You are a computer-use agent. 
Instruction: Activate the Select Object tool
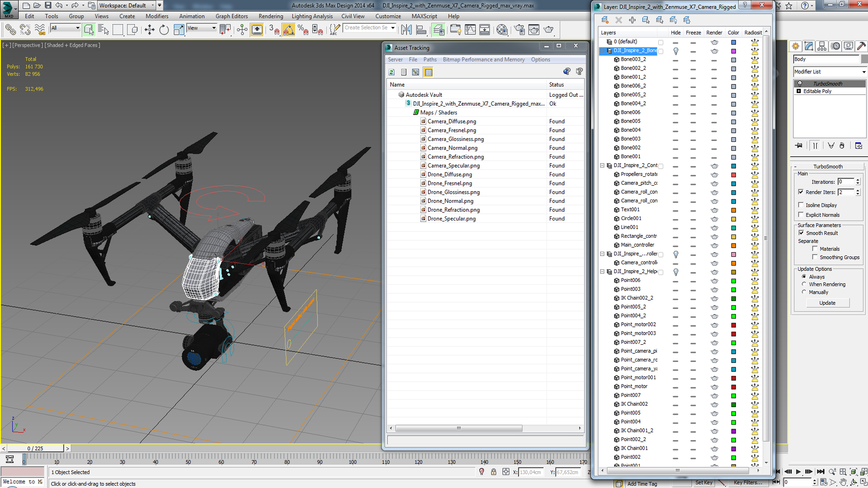[x=89, y=30]
